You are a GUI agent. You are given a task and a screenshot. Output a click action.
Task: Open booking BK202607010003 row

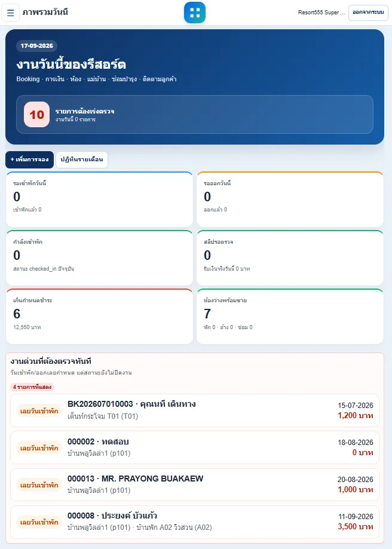[195, 410]
